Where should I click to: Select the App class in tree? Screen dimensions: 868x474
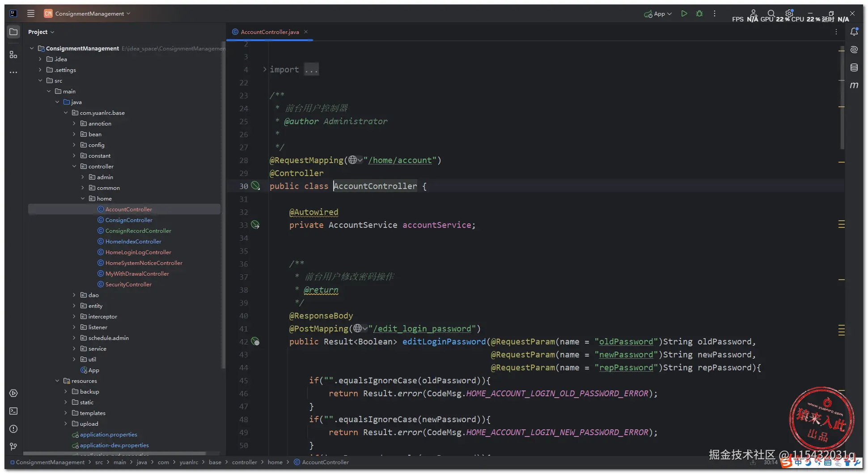(93, 370)
